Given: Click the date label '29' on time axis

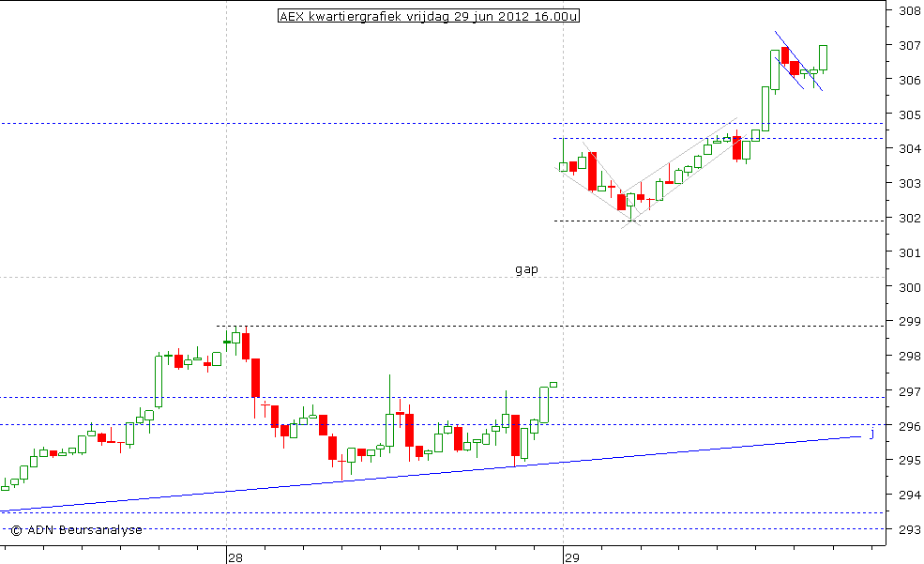Looking at the screenshot, I should pos(571,557).
